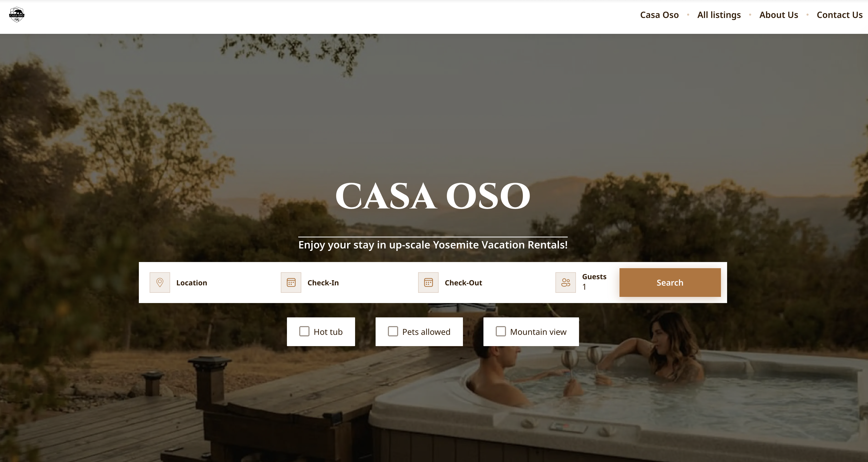
Task: Tick the Pets allowed checkbox
Action: (x=393, y=332)
